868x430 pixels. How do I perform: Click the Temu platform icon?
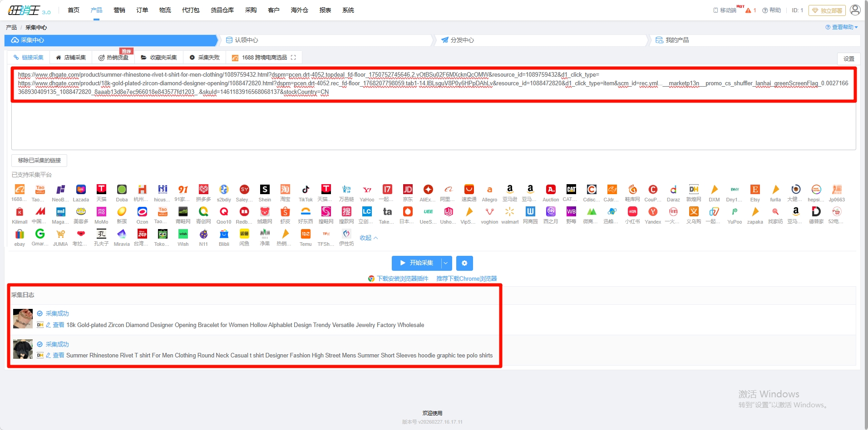(x=306, y=234)
